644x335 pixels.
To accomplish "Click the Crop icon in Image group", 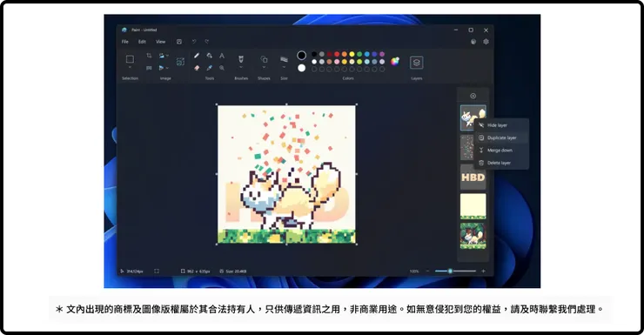I will (149, 56).
